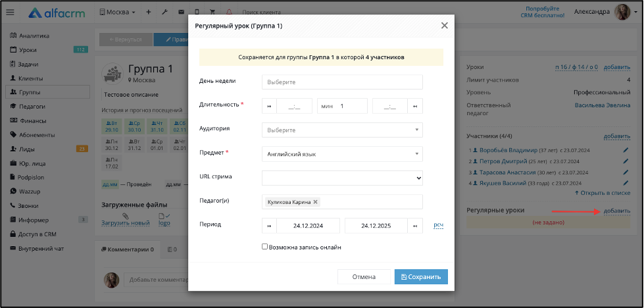Screen dimensions: 644x308
Task: Open the envelope mail icon
Action: click(181, 13)
